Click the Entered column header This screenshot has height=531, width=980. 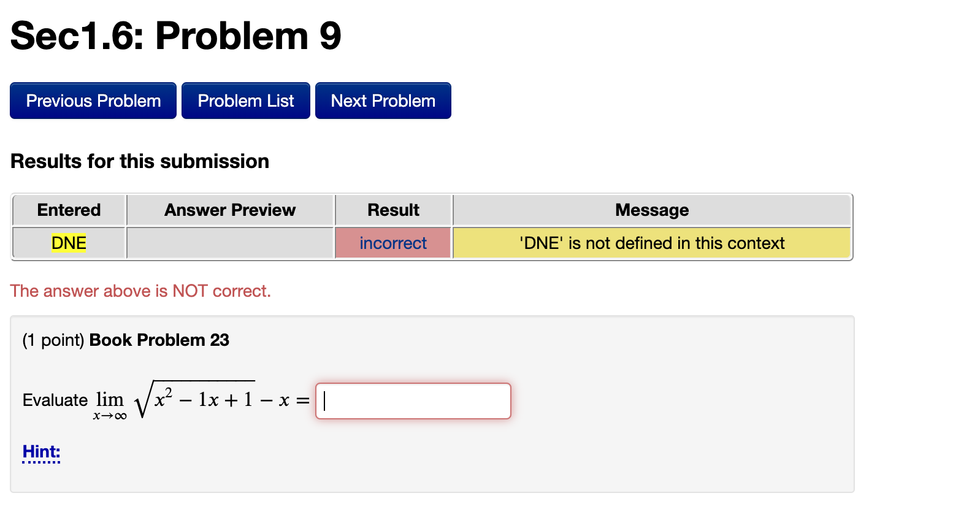pos(68,210)
